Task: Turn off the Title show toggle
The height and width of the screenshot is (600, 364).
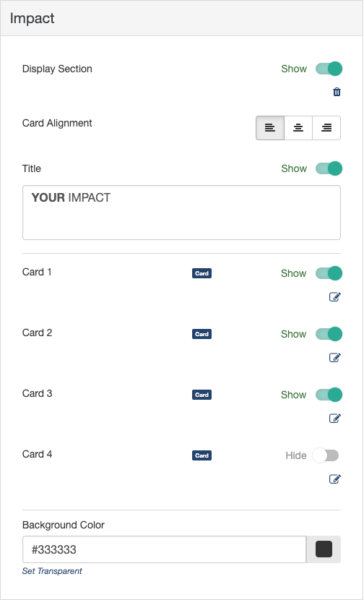Action: (329, 168)
